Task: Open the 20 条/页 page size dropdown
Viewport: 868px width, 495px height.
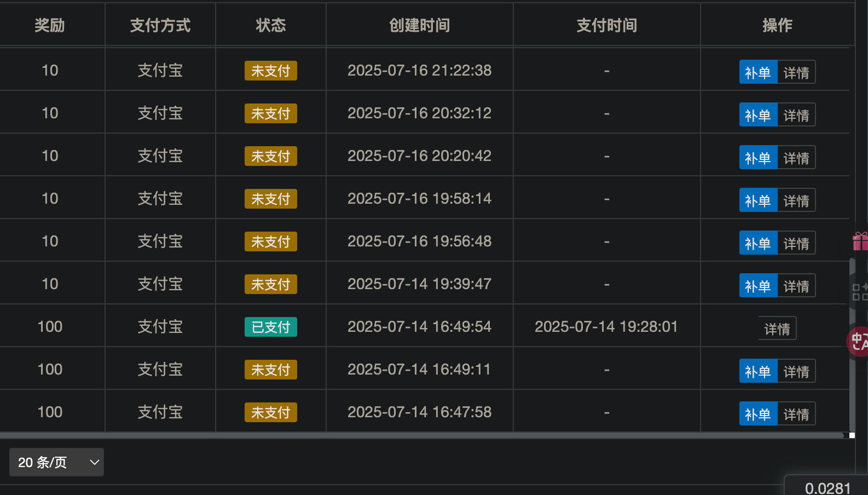Action: (x=56, y=462)
